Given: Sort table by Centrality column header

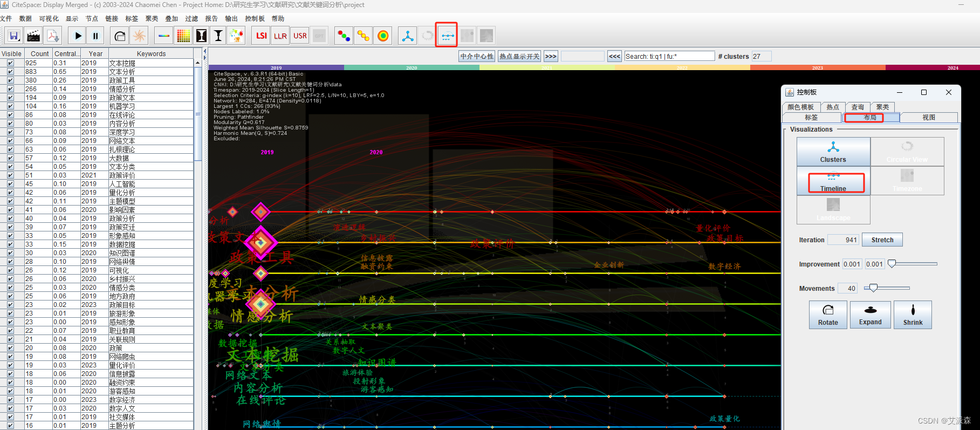Looking at the screenshot, I should pos(67,54).
